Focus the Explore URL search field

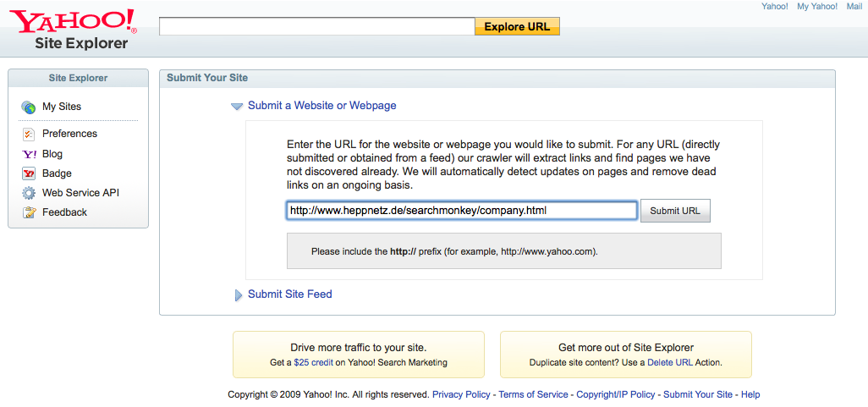click(316, 27)
